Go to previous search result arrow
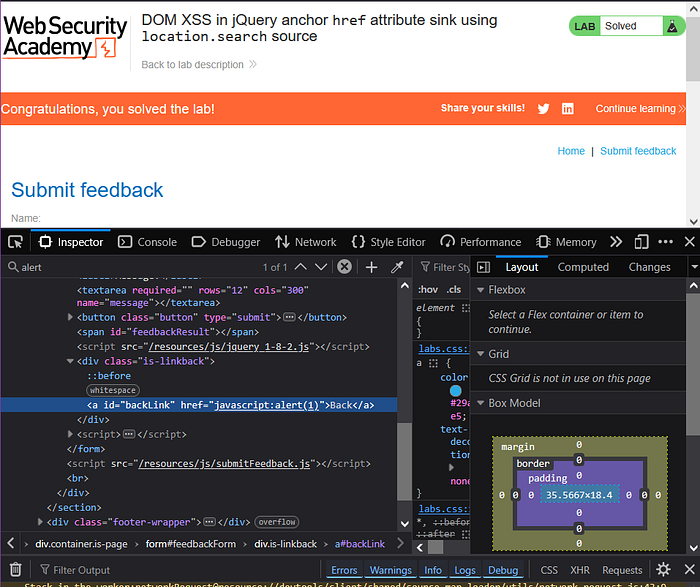The width and height of the screenshot is (700, 587). point(300,267)
